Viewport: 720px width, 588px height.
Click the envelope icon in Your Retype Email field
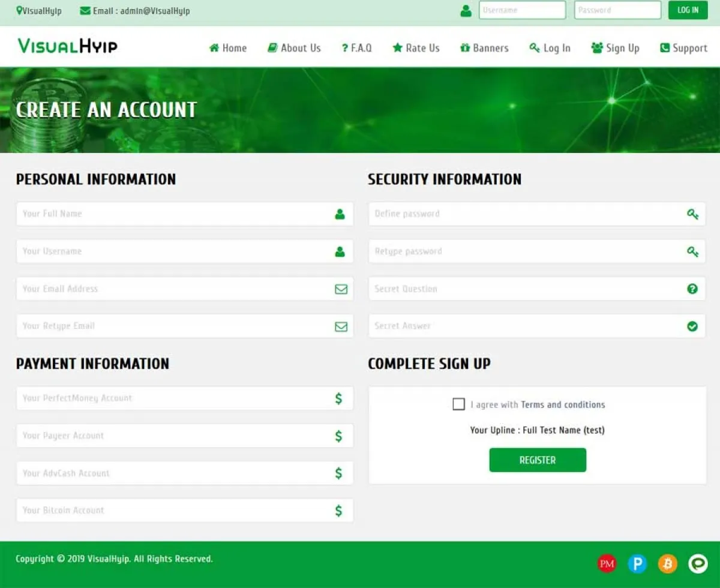[341, 326]
